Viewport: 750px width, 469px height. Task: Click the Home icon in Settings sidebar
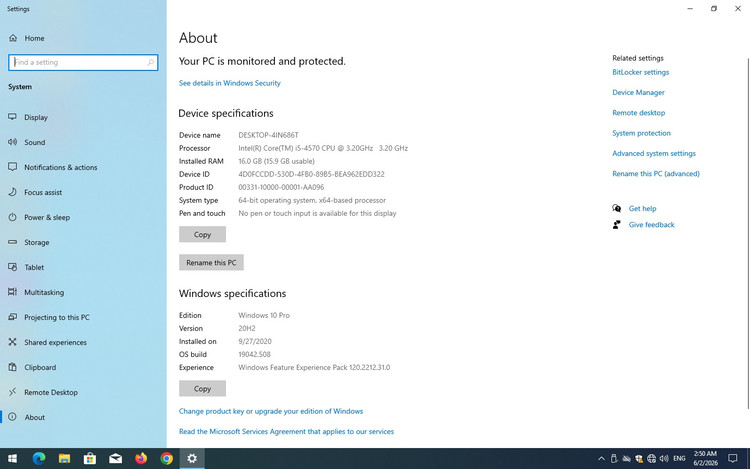[13, 38]
